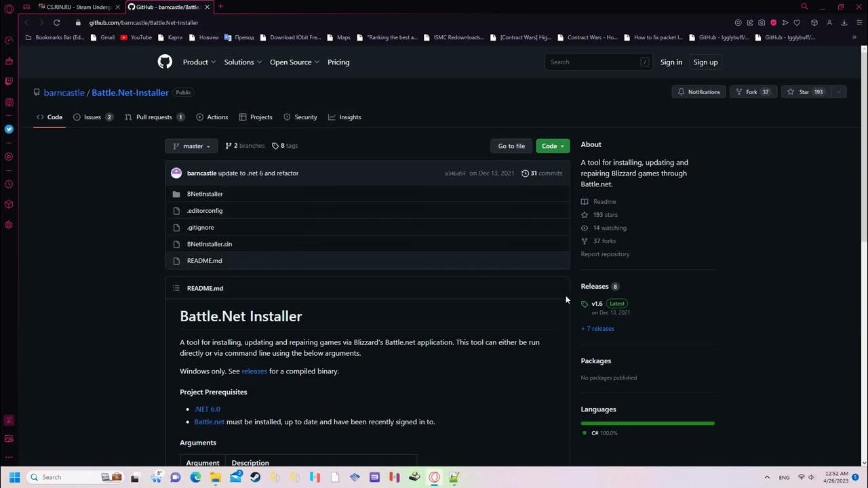Open the Twitch icon in Opera sidebar

pos(9,81)
